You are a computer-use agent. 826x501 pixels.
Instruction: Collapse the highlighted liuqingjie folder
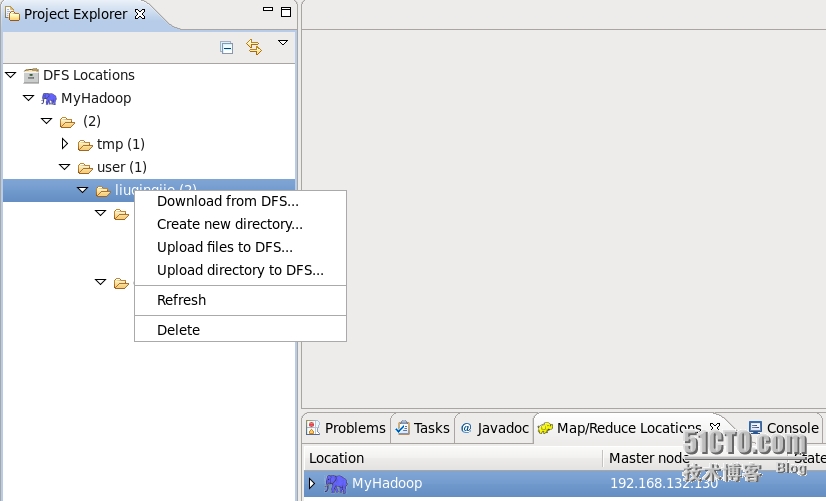click(x=83, y=190)
